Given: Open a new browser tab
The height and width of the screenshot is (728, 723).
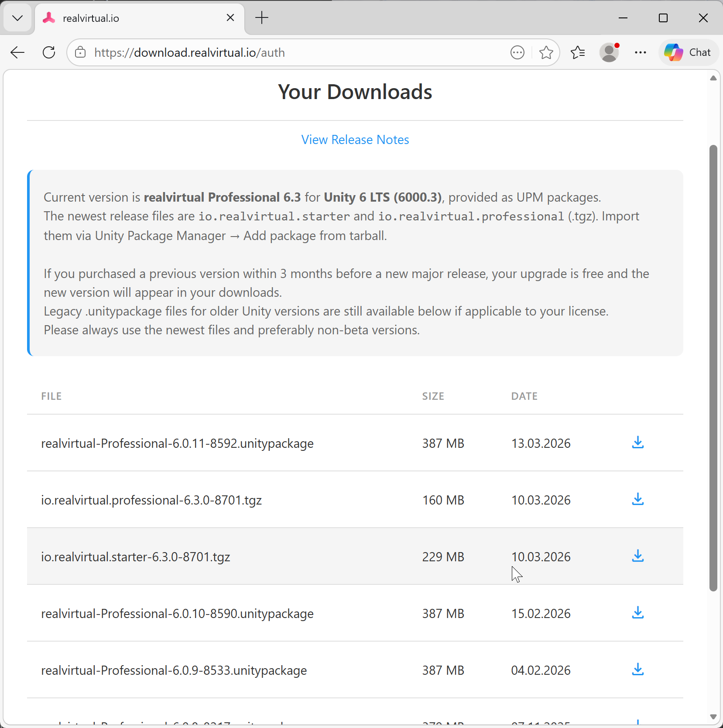Looking at the screenshot, I should click(262, 18).
